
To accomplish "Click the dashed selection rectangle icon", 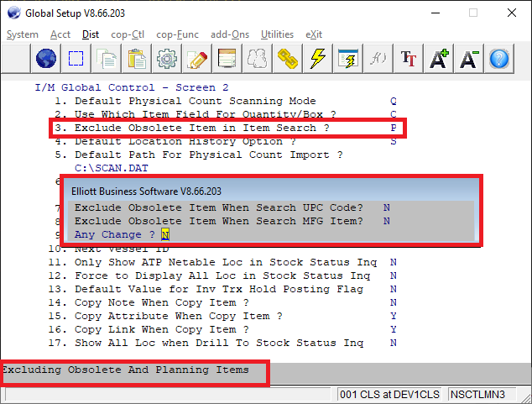I will pyautogui.click(x=76, y=59).
